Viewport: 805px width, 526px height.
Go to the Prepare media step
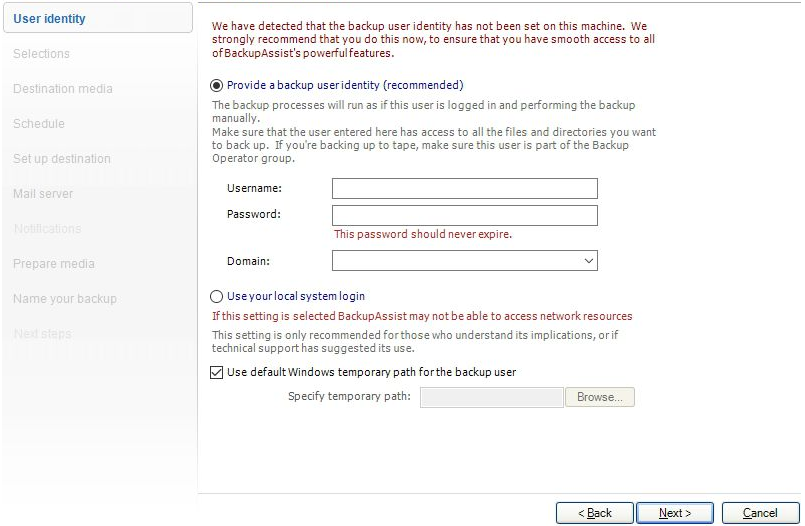pos(54,264)
